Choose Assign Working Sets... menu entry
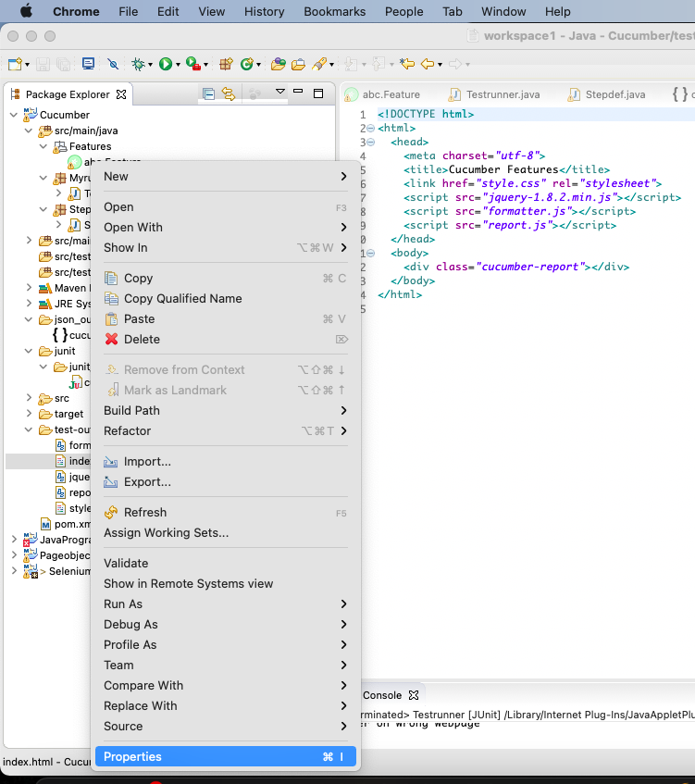Viewport: 695px width, 784px height. point(226,533)
